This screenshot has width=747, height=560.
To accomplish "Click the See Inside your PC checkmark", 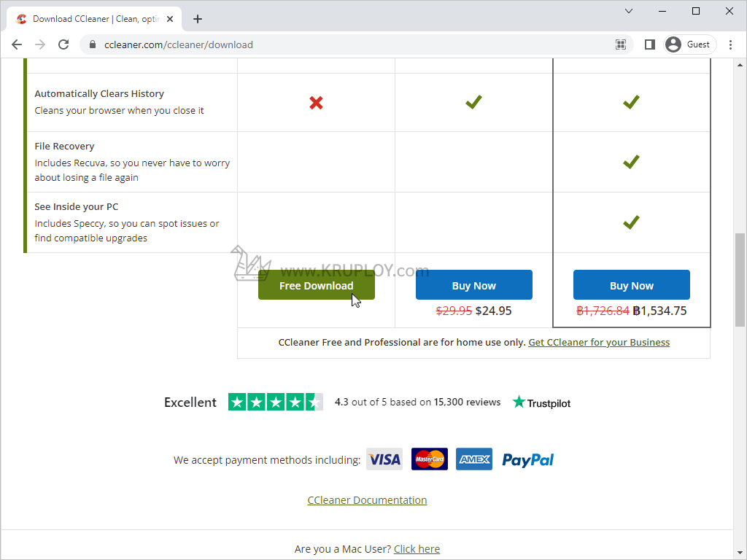I will (631, 222).
